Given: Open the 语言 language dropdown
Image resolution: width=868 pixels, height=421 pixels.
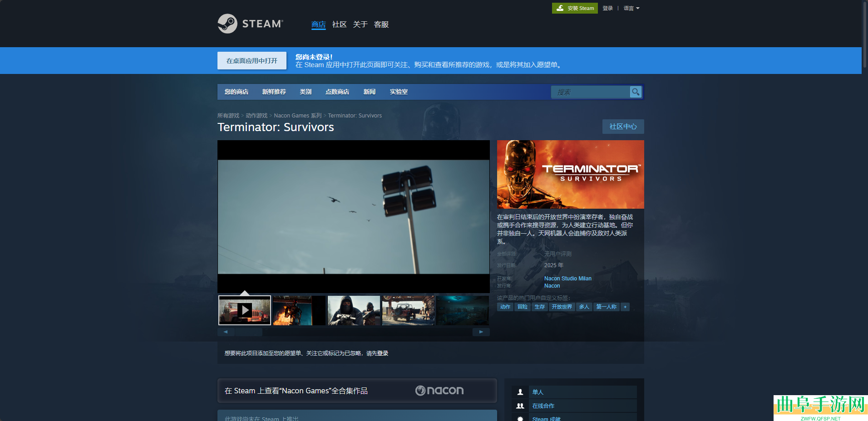Looking at the screenshot, I should click(631, 8).
